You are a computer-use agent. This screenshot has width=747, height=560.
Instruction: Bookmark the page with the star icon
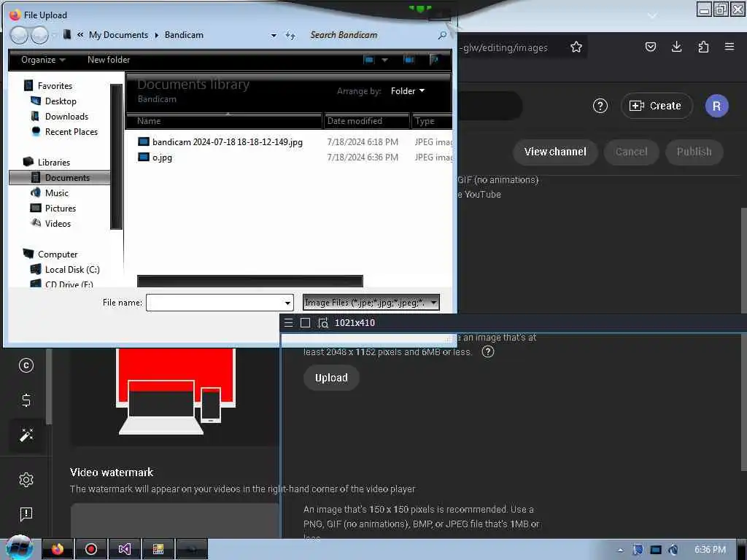(x=576, y=47)
